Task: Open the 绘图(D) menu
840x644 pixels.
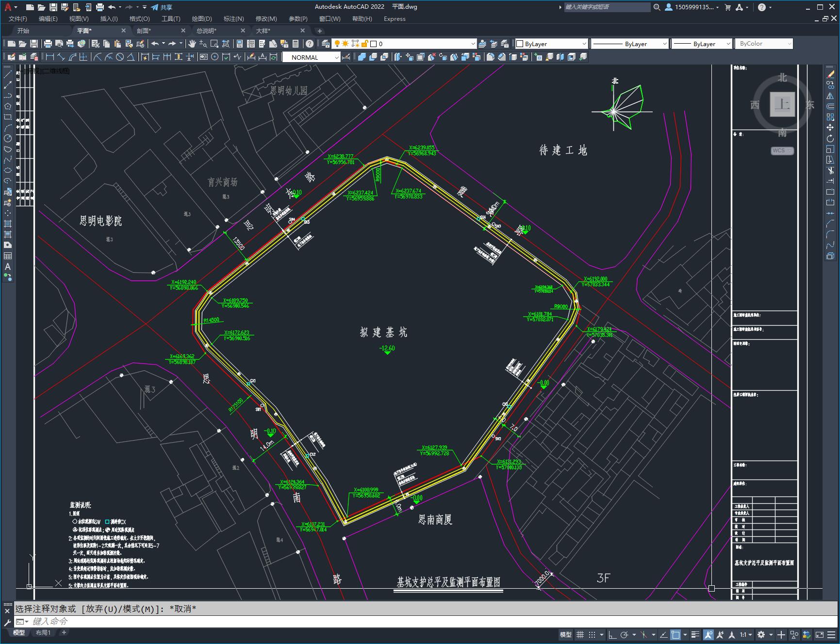Action: 202,19
